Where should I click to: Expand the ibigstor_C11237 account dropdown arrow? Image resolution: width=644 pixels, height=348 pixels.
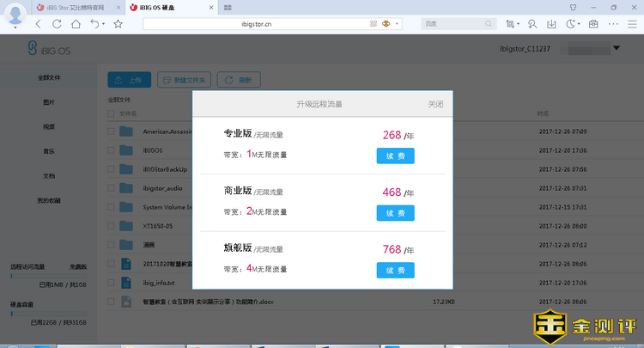(x=617, y=48)
